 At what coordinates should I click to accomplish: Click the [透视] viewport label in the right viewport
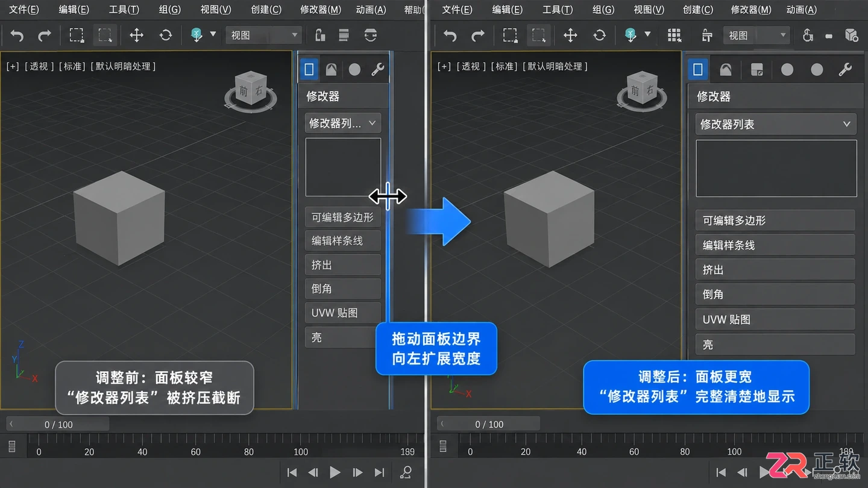[x=471, y=66]
